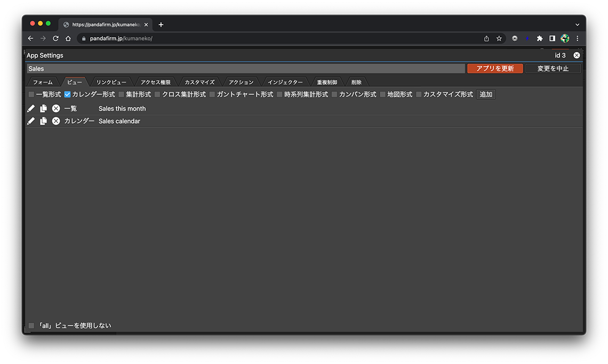This screenshot has width=608, height=364.
Task: Remove the Sales calendar view
Action: coord(56,122)
